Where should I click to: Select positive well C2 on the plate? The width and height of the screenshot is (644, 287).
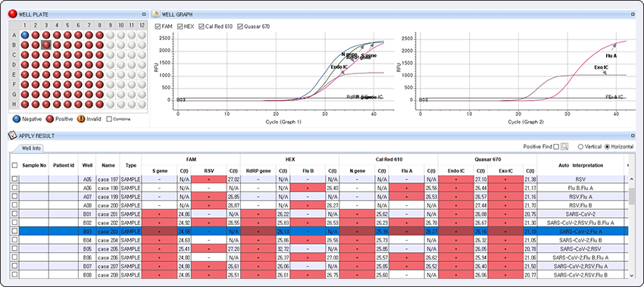coord(36,55)
